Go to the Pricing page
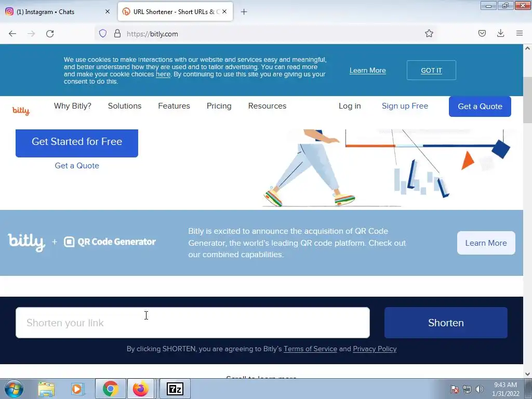Image resolution: width=532 pixels, height=399 pixels. click(219, 106)
